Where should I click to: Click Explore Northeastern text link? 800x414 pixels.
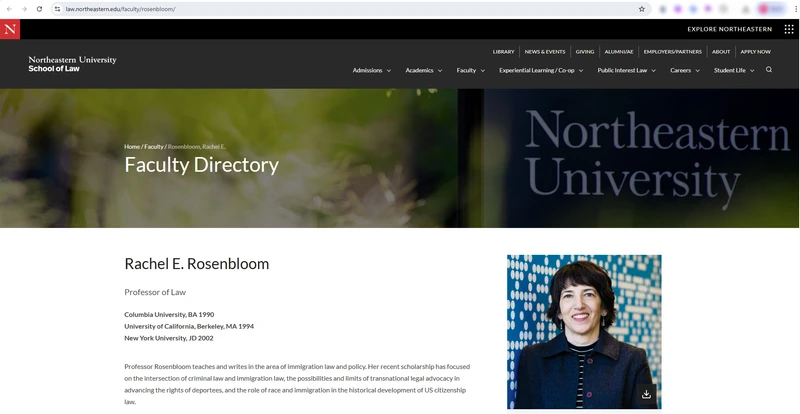(730, 29)
